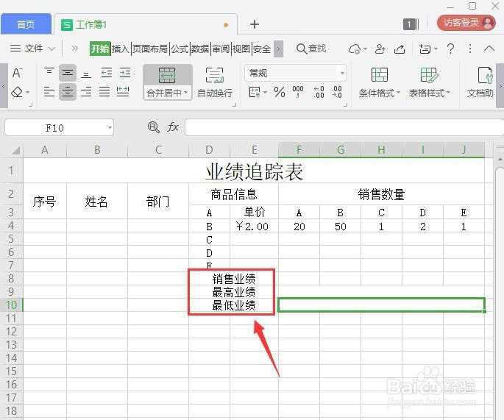The height and width of the screenshot is (420, 504).
Task: Open the 视图 ribbon tab
Action: (x=241, y=49)
